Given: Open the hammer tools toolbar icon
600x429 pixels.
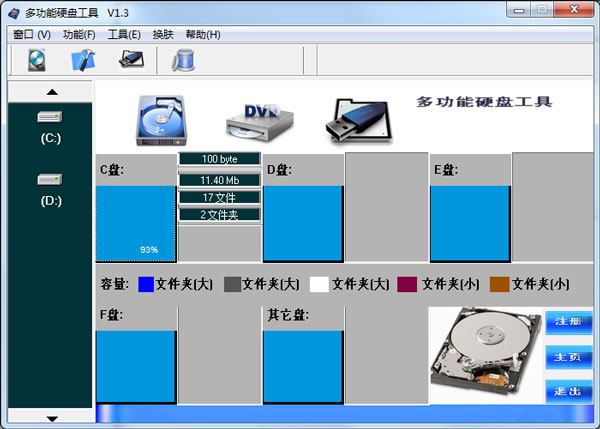Looking at the screenshot, I should pyautogui.click(x=83, y=60).
